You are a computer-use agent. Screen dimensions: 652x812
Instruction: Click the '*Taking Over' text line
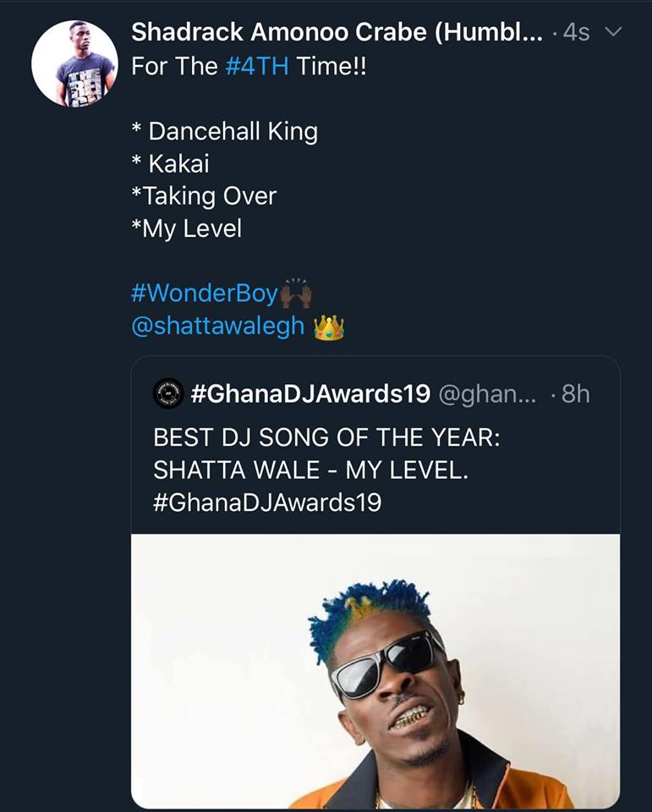point(204,196)
